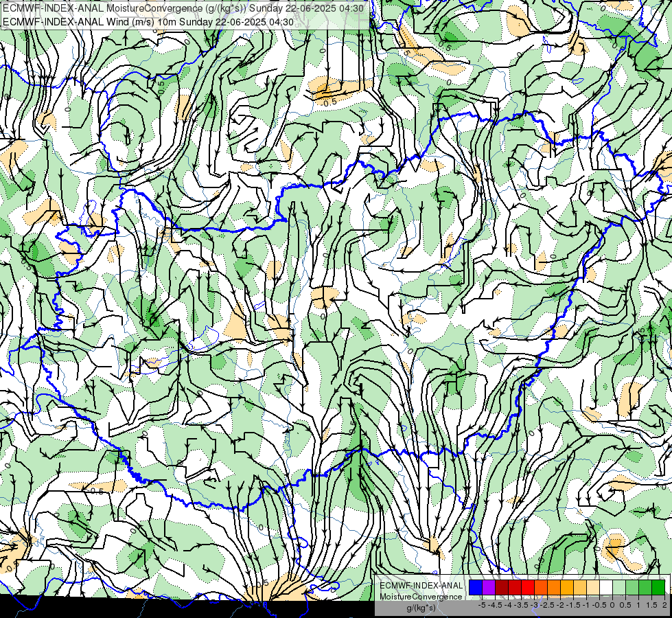Click the 'g/(kg*s)' unit label in legend
672x618 pixels.
coord(421,608)
